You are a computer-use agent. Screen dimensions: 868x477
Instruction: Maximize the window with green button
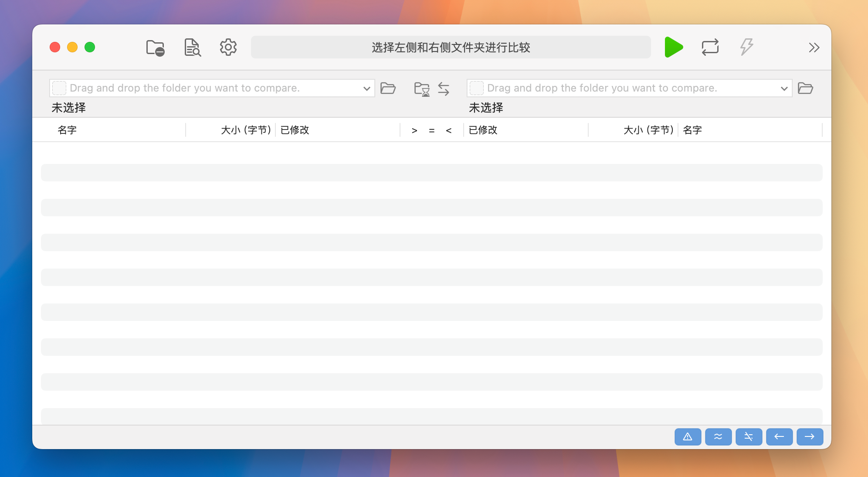pos(90,47)
